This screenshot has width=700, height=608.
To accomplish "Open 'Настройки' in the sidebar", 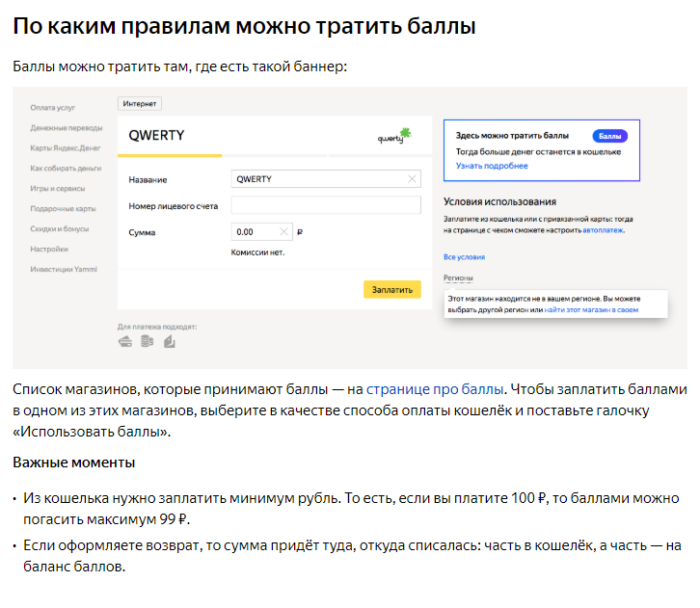I will 49,249.
